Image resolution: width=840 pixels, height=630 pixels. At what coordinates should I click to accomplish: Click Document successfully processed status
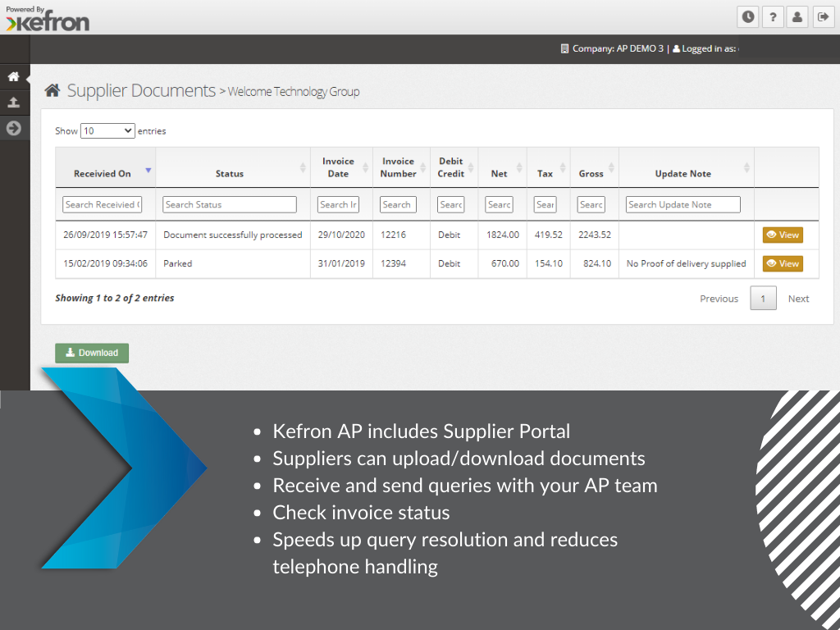[232, 235]
